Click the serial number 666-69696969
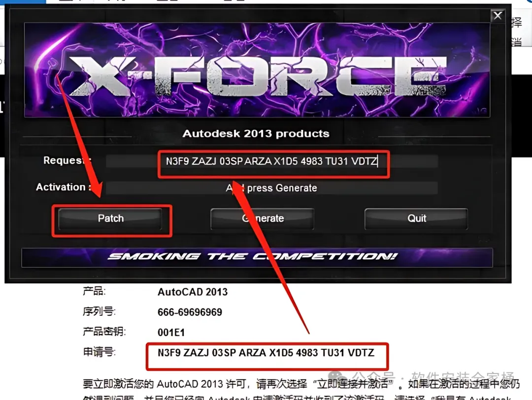 click(x=190, y=312)
